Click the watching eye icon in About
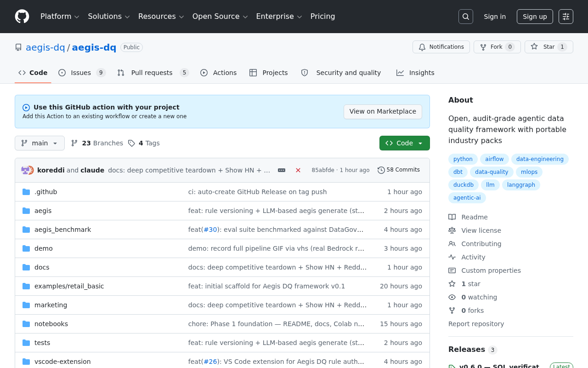 click(452, 297)
